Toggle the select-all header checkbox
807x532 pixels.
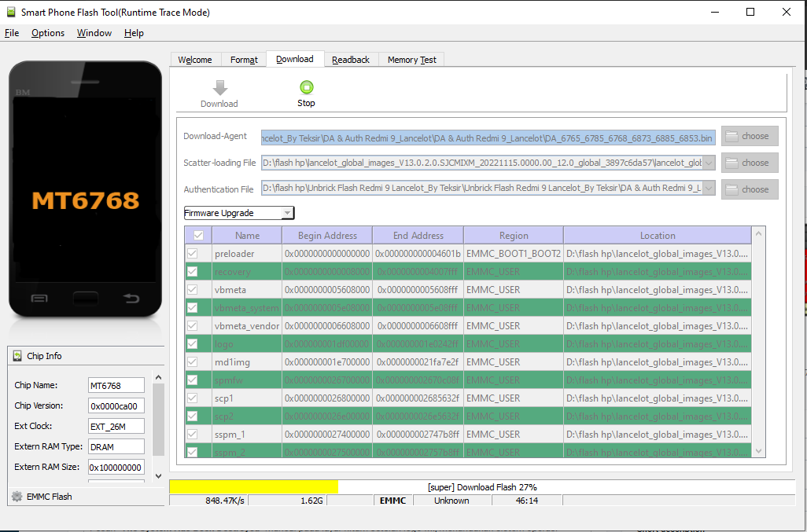click(198, 236)
